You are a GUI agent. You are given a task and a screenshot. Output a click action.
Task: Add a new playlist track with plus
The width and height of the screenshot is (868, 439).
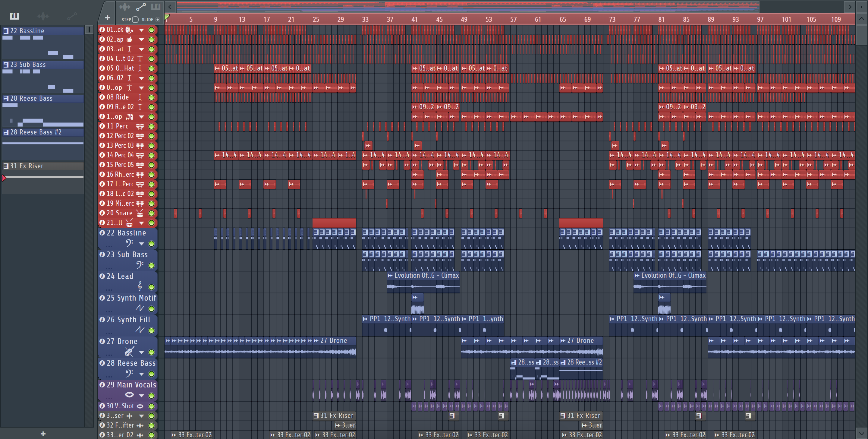pyautogui.click(x=108, y=18)
